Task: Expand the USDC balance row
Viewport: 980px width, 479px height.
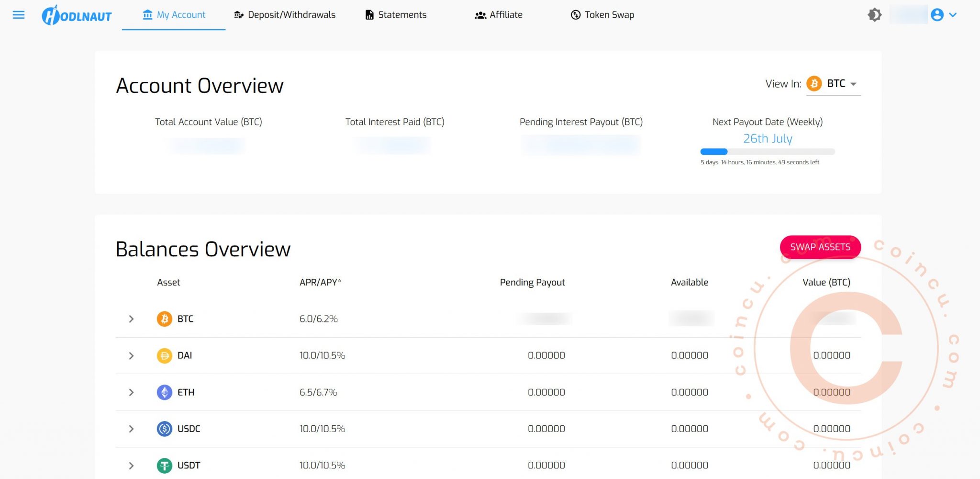Action: point(131,429)
